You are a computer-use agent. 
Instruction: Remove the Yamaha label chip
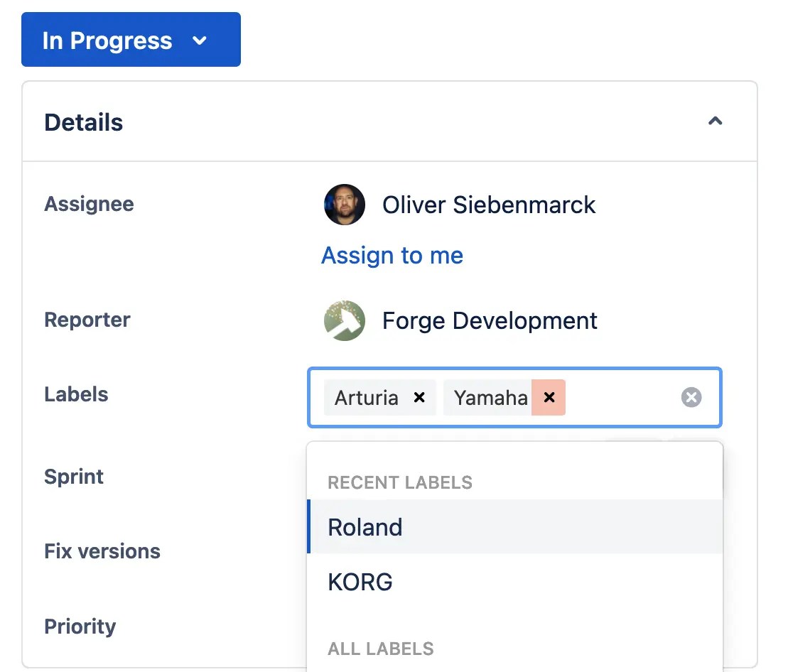(549, 398)
